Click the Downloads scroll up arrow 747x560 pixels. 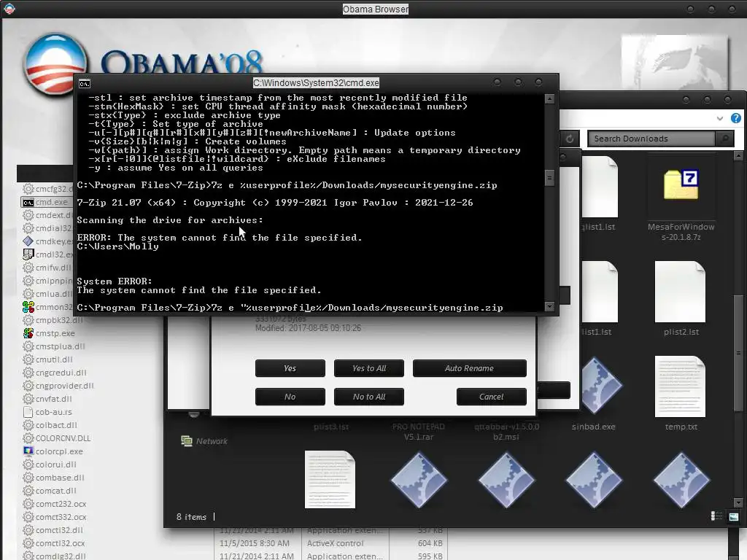[738, 156]
